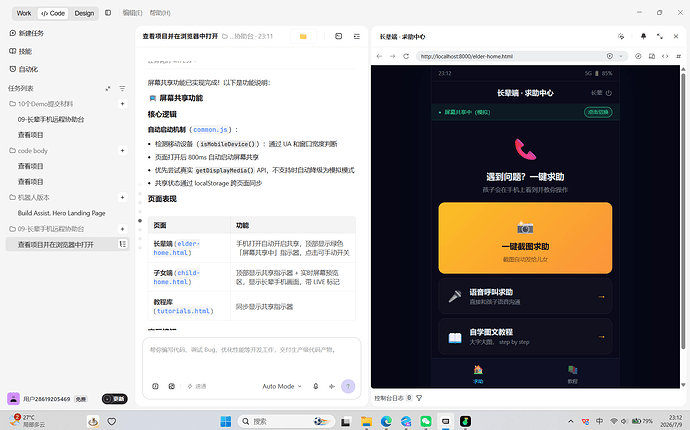Collapse the 10个Demo提交材料 folder
Viewport: 690px width, 430px height.
pyautogui.click(x=41, y=104)
